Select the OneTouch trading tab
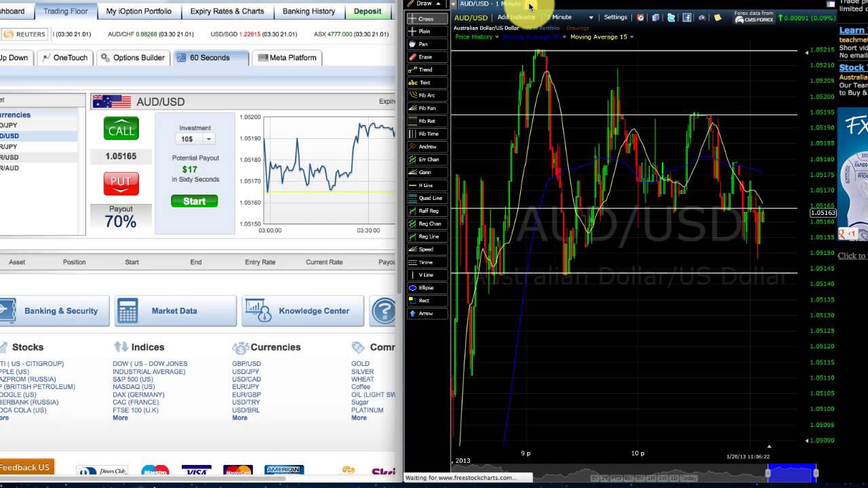This screenshot has height=488, width=868. pyautogui.click(x=65, y=58)
